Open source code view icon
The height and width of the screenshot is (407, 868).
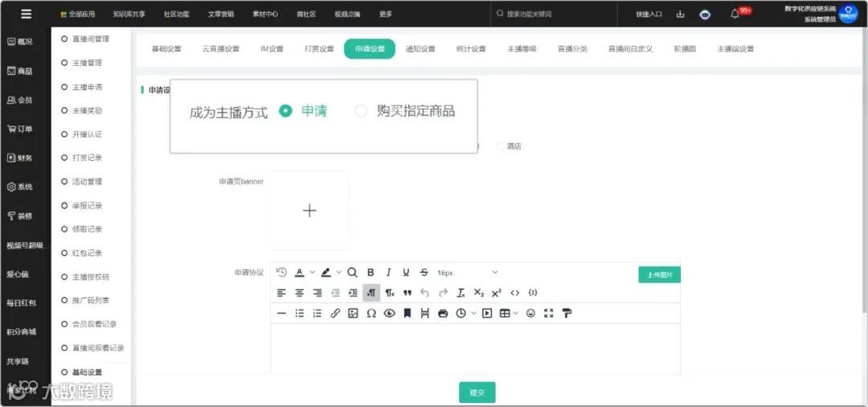point(515,293)
